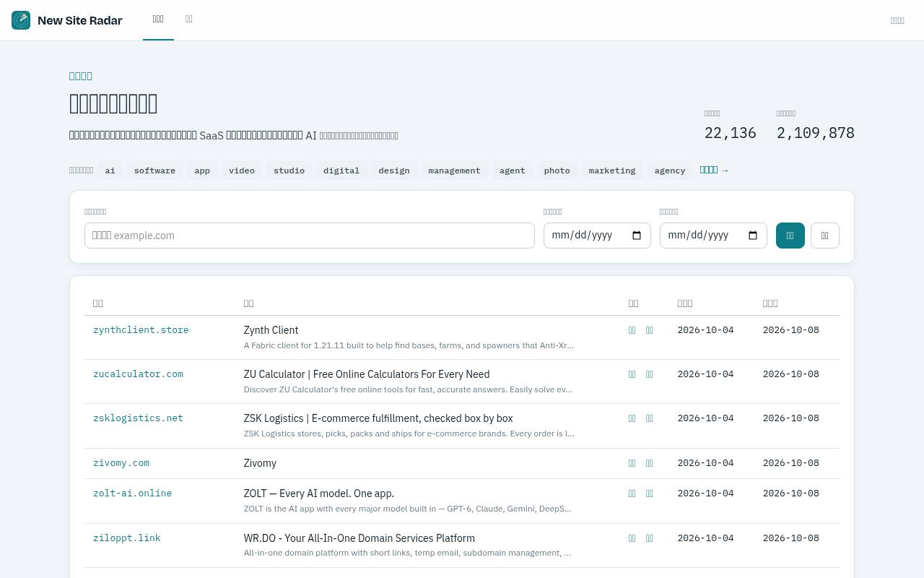Image resolution: width=924 pixels, height=578 pixels.
Task: Open calendar icon in the date field nearest the teal button
Action: click(753, 236)
